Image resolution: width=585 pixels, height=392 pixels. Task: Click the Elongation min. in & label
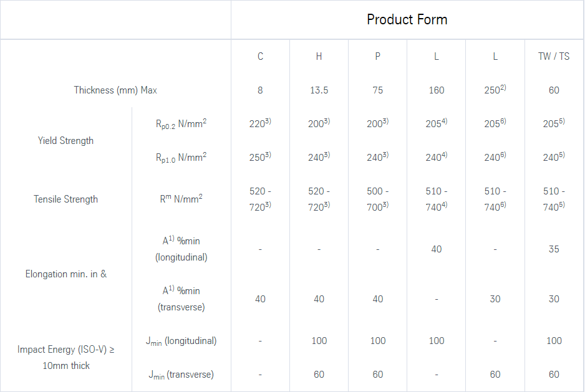(65, 274)
